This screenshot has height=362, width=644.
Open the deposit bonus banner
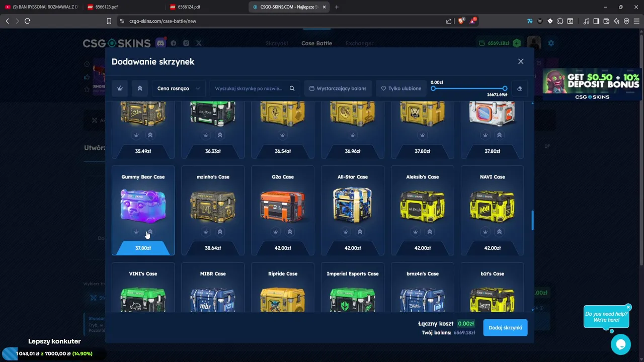(591, 84)
